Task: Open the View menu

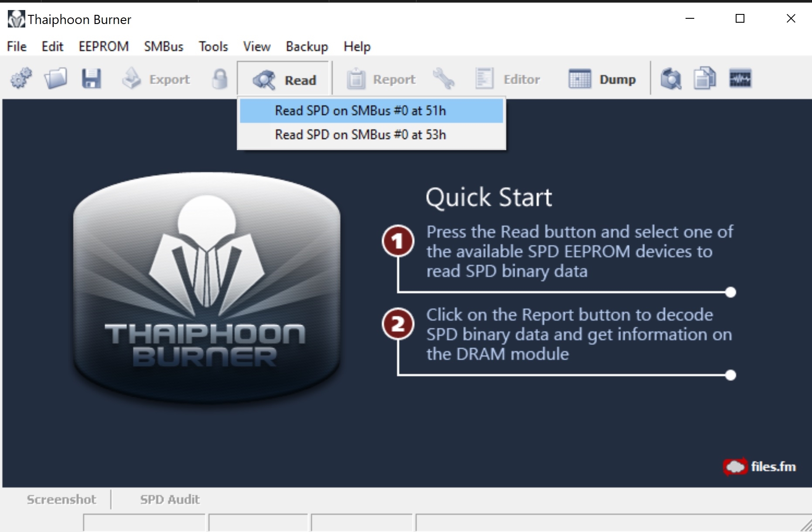Action: pyautogui.click(x=257, y=46)
